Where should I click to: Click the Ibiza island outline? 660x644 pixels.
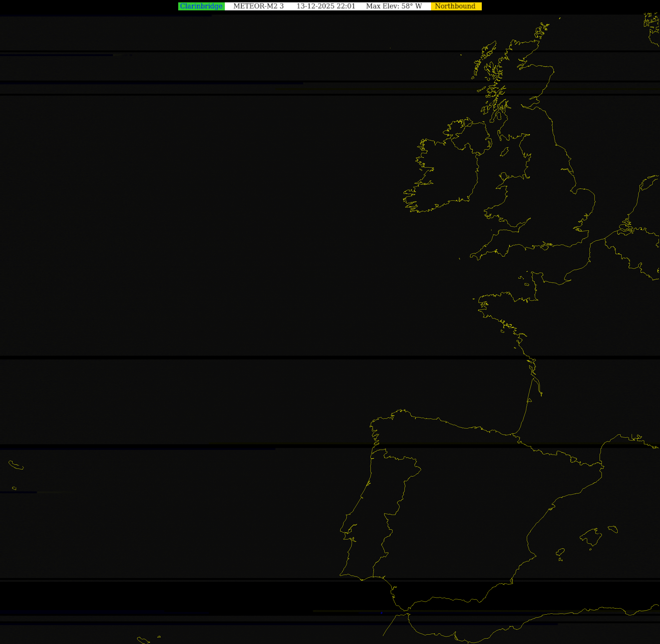point(561,552)
